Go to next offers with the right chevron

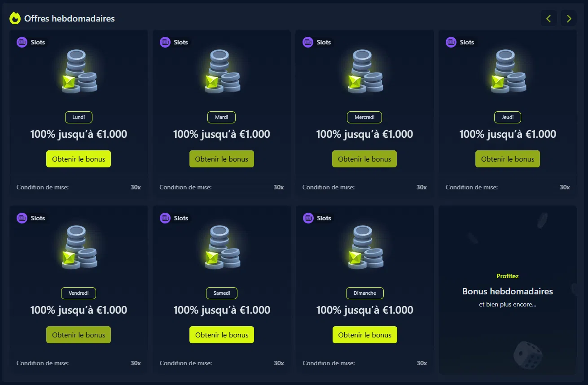(x=569, y=18)
